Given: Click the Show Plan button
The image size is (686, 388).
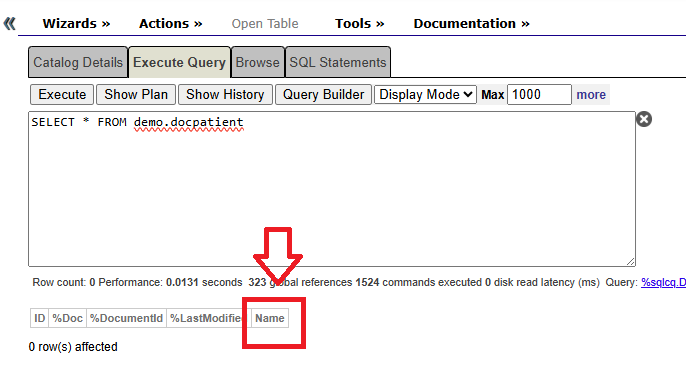Looking at the screenshot, I should click(136, 94).
